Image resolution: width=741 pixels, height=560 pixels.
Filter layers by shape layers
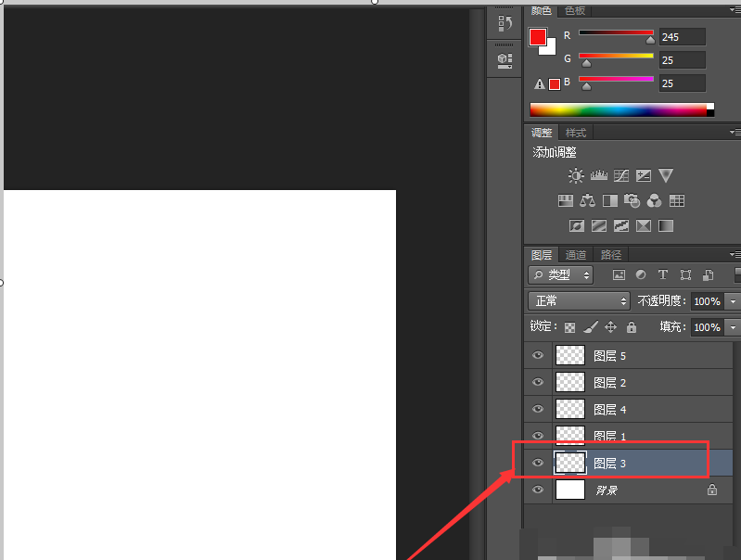(x=685, y=275)
